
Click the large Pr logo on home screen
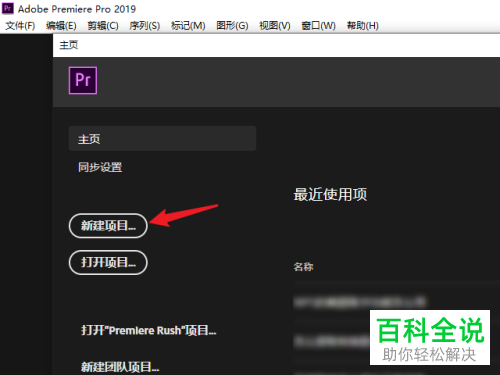(83, 80)
